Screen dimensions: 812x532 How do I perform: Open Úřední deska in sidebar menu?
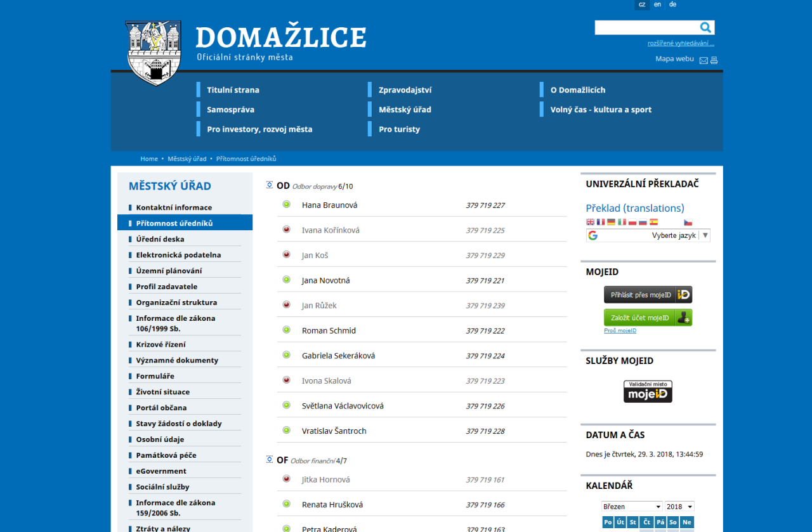point(160,239)
